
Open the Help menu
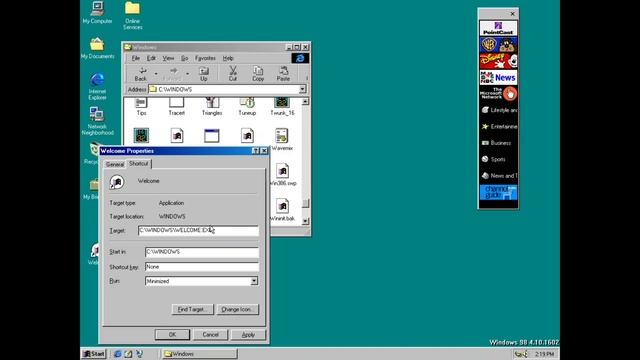[x=228, y=58]
